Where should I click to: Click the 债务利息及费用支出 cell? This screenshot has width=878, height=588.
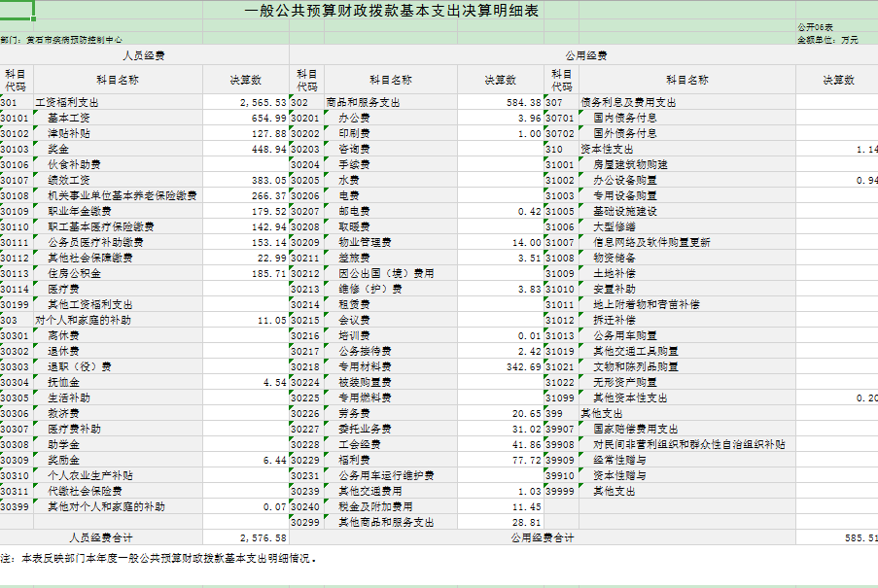629,102
